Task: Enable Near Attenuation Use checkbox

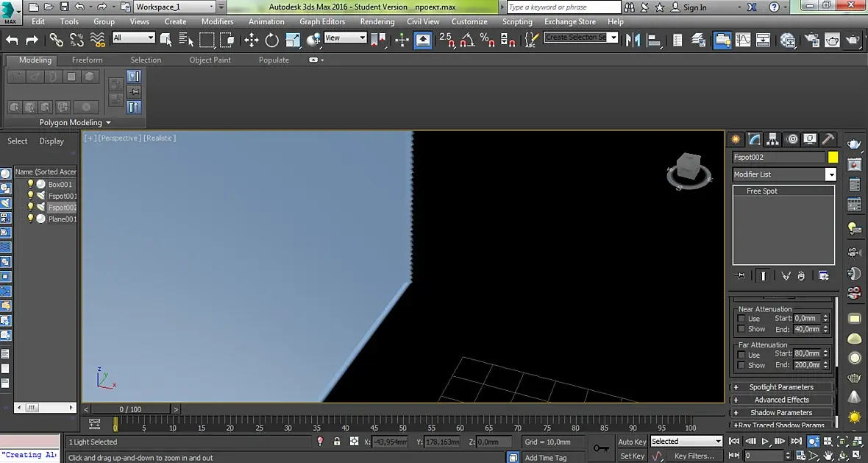Action: pos(741,319)
